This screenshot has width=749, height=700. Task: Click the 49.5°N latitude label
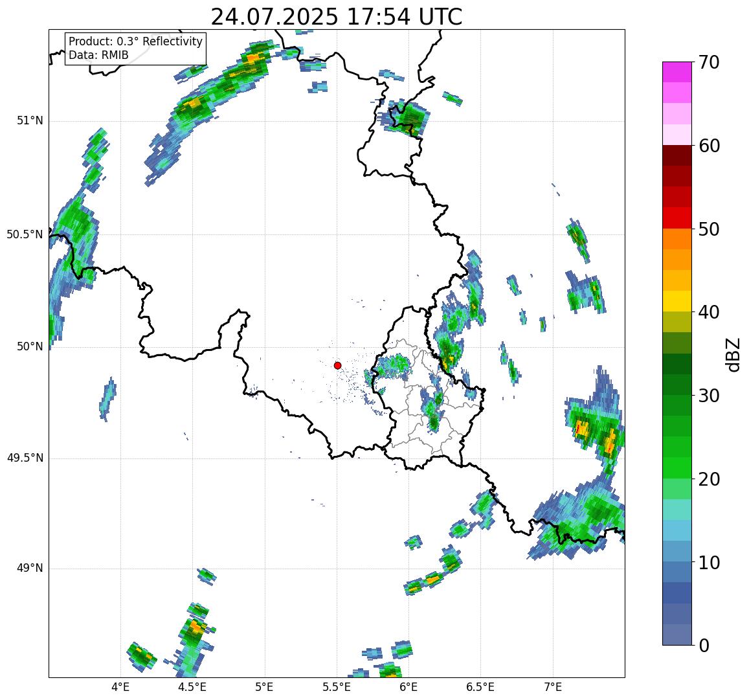tap(25, 458)
